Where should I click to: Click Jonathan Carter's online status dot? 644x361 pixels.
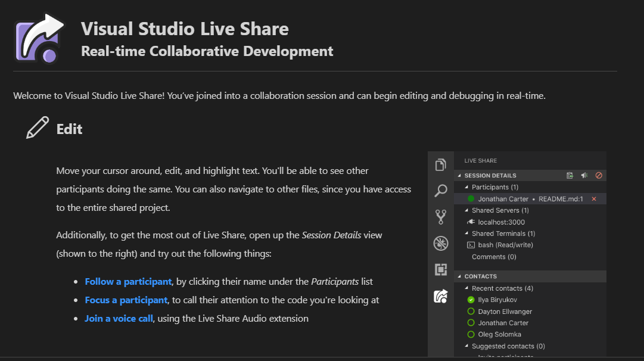pyautogui.click(x=470, y=198)
